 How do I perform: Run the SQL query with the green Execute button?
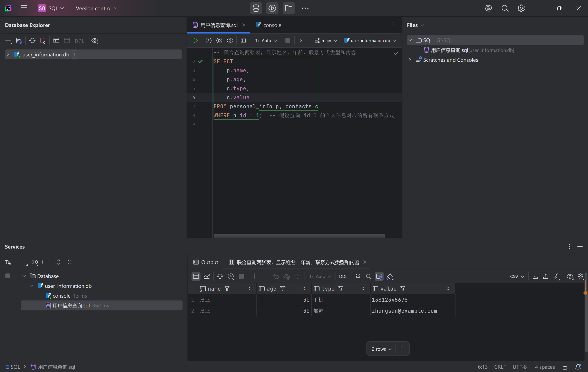(x=195, y=41)
